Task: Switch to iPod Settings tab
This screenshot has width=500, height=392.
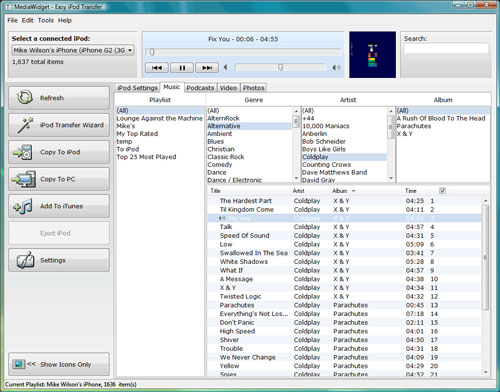Action: tap(137, 88)
